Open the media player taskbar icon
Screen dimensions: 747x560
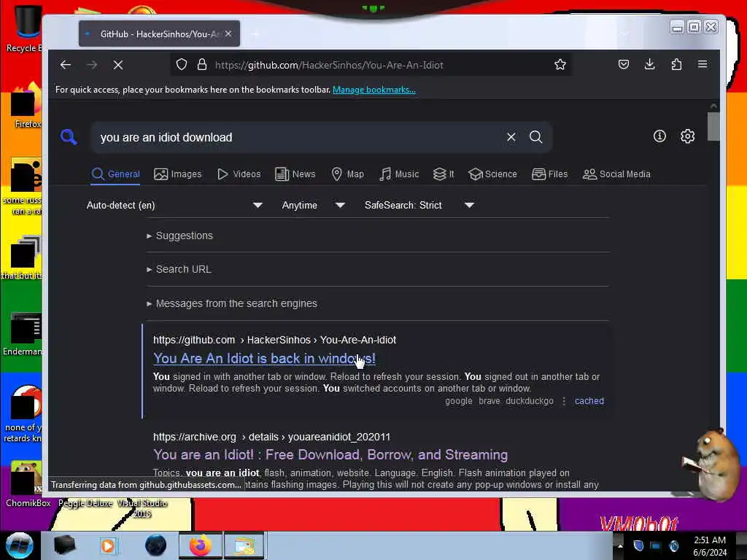tap(108, 545)
